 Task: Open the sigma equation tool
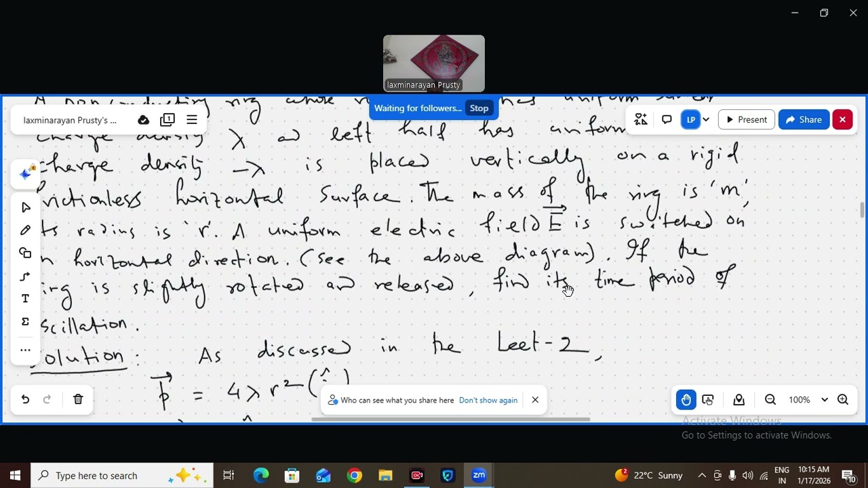tap(25, 322)
